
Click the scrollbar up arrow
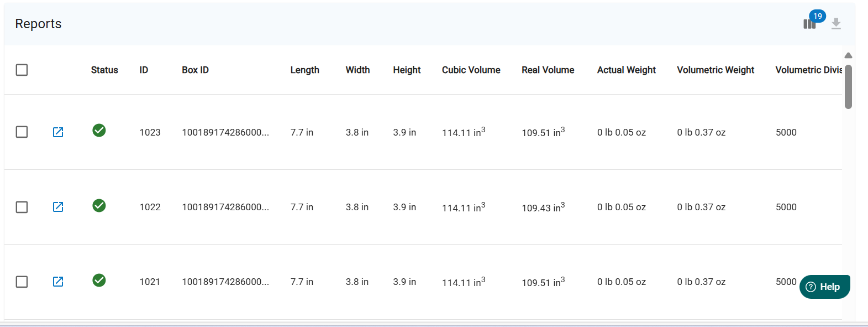(x=848, y=55)
